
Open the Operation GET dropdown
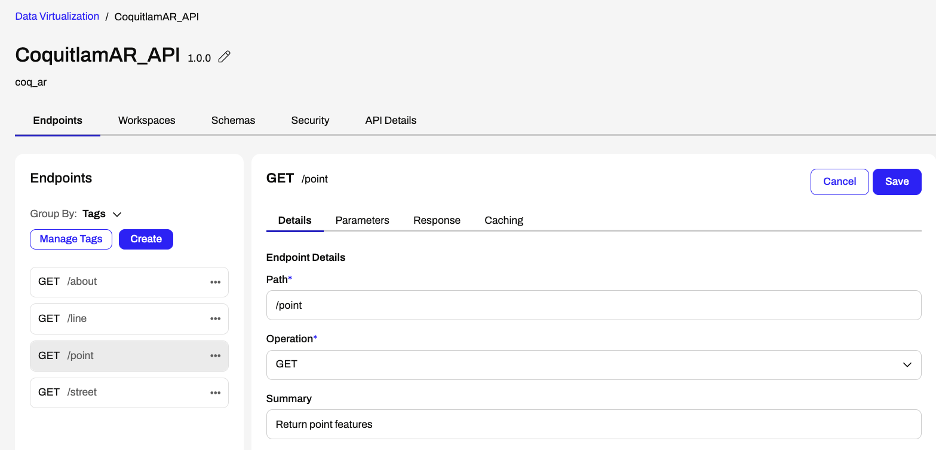593,365
